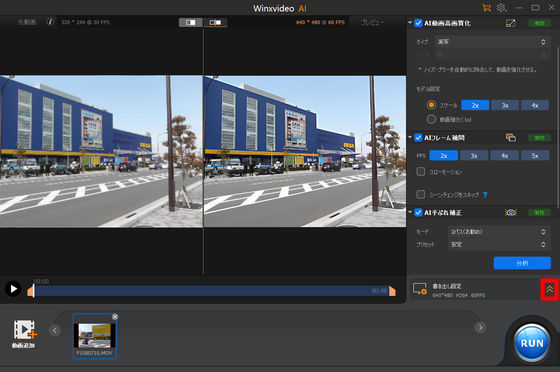560x372 pixels.
Task: Enable the スローモーション checkbox
Action: coord(421,172)
